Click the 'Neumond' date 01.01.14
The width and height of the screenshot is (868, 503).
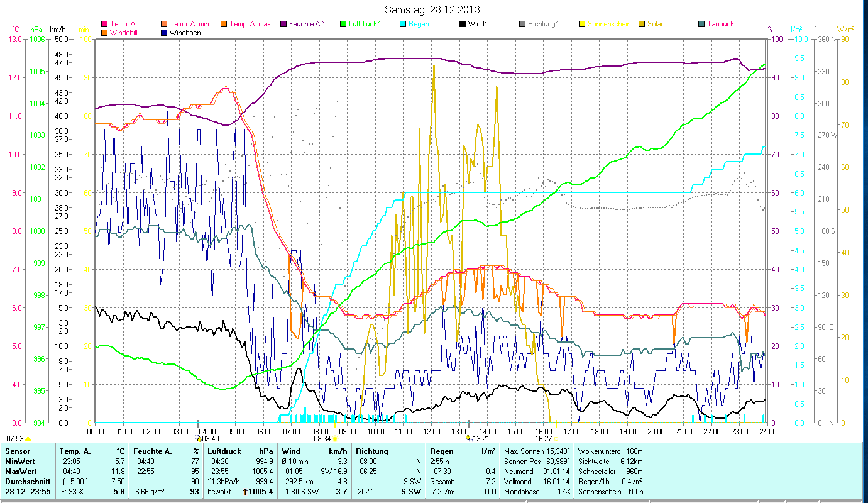pos(556,471)
